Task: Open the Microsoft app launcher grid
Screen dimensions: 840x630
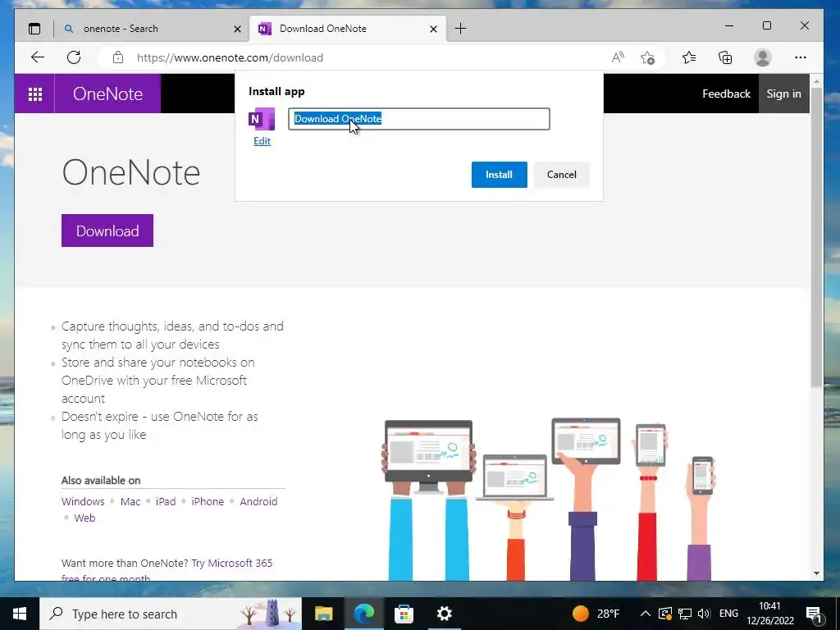Action: tap(34, 94)
